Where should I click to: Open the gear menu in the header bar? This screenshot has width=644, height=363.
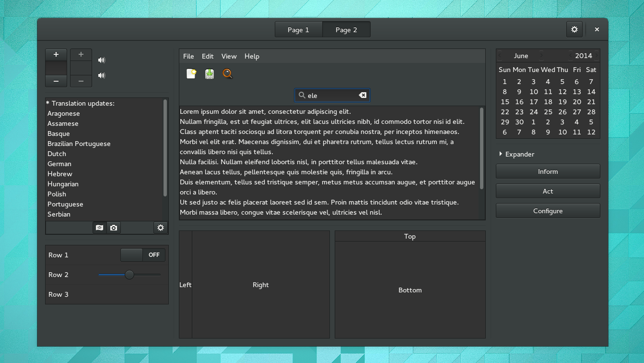574,29
